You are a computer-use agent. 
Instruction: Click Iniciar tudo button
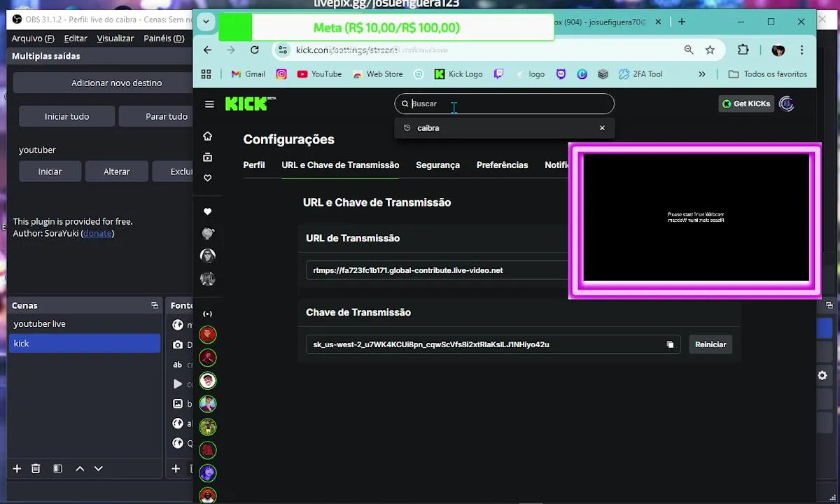[66, 116]
